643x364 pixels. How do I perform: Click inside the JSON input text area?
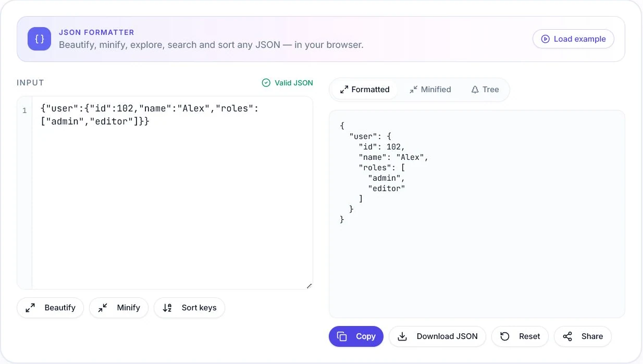pos(172,193)
